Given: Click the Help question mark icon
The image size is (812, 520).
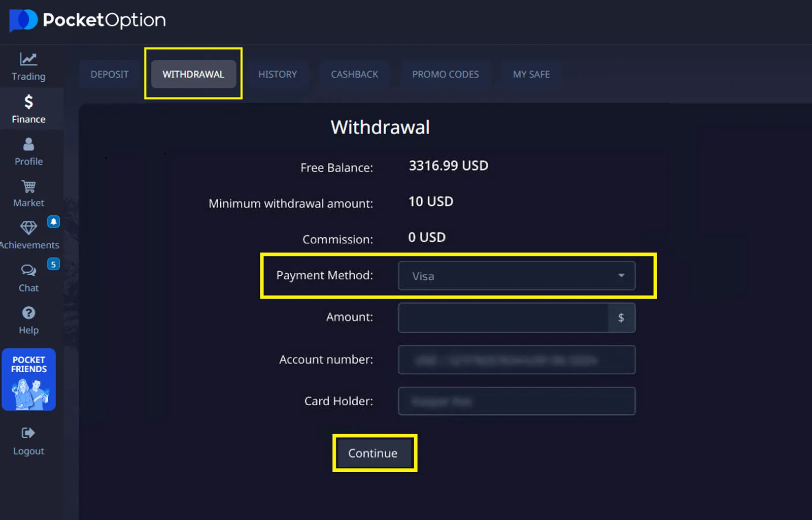Looking at the screenshot, I should click(28, 313).
